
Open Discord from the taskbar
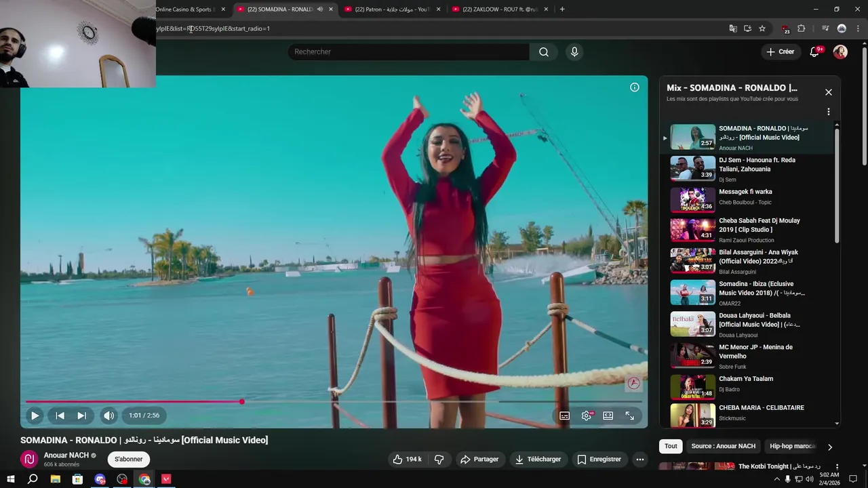tap(100, 479)
